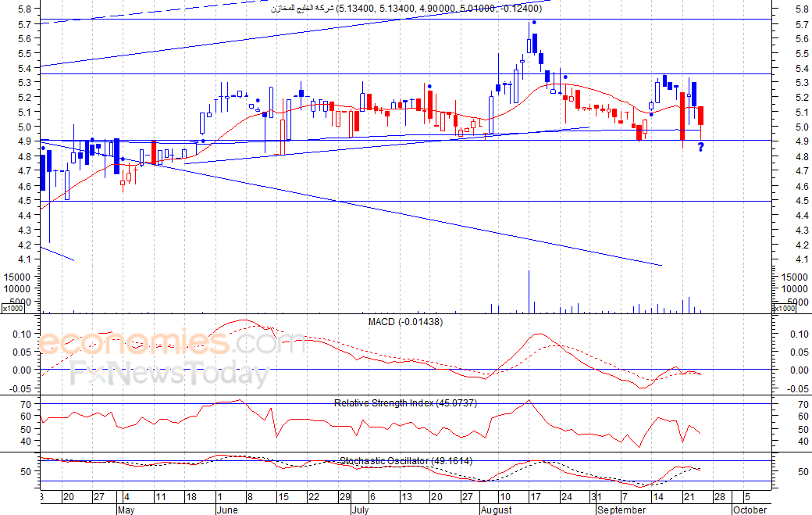812x515 pixels.
Task: Click the 50 Stochastic level on right axis
Action: [803, 471]
